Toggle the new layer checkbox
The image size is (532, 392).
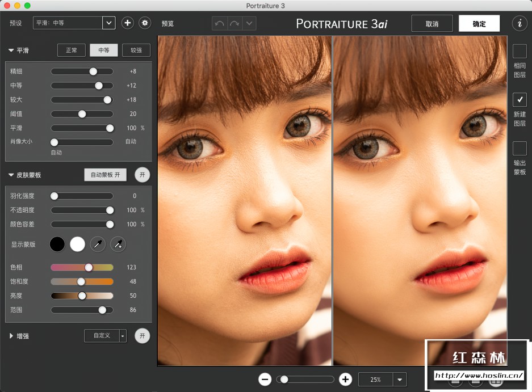click(x=520, y=100)
